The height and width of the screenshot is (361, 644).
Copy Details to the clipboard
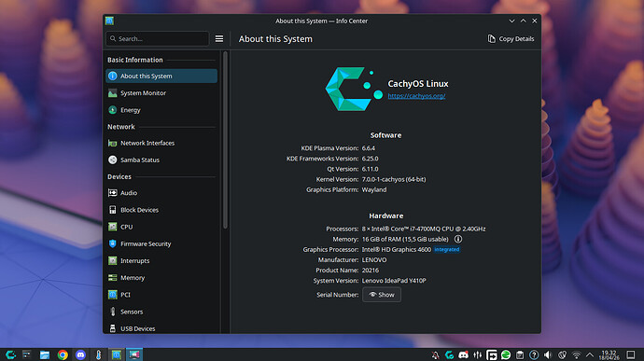pos(511,38)
